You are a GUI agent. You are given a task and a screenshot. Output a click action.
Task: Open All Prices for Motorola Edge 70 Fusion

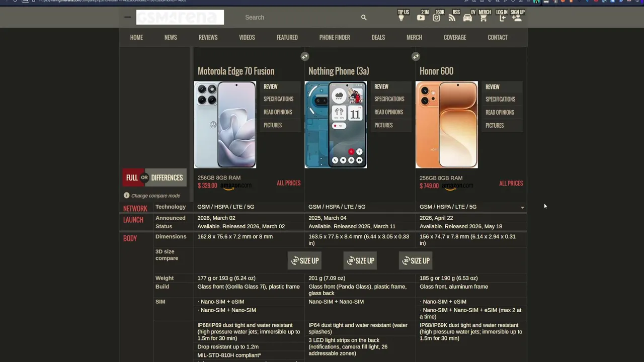tap(288, 183)
